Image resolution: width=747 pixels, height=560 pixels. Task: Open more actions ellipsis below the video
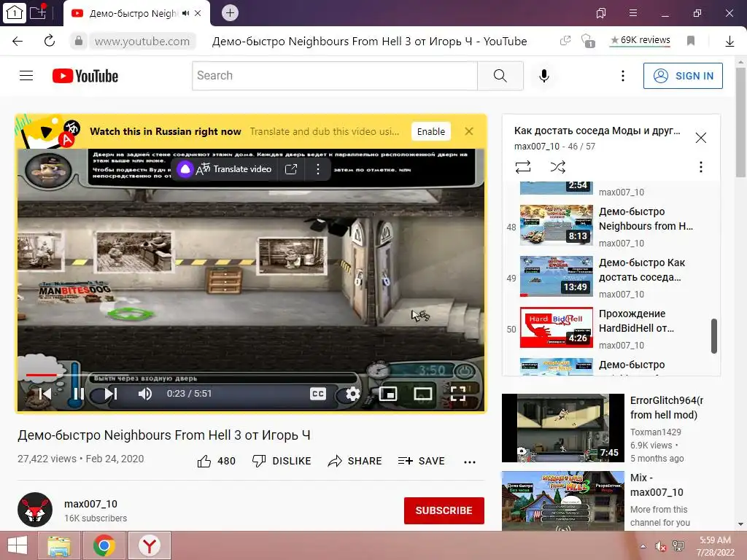pos(470,462)
